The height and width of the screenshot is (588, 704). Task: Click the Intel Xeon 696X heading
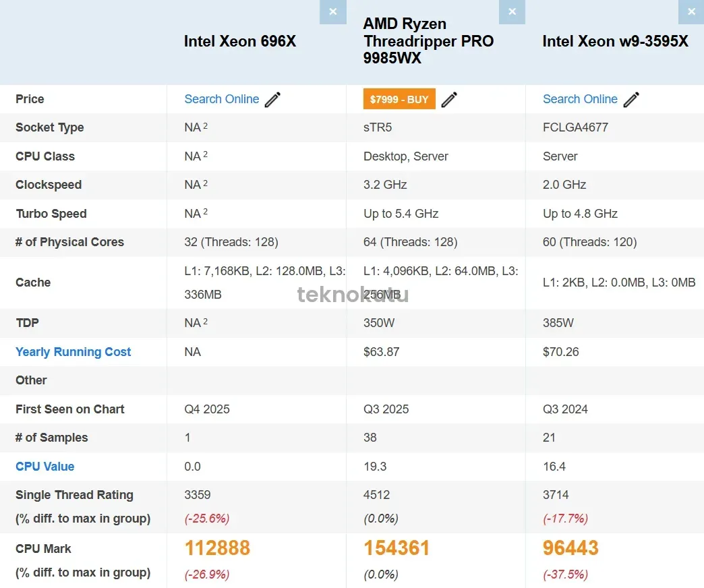click(240, 41)
